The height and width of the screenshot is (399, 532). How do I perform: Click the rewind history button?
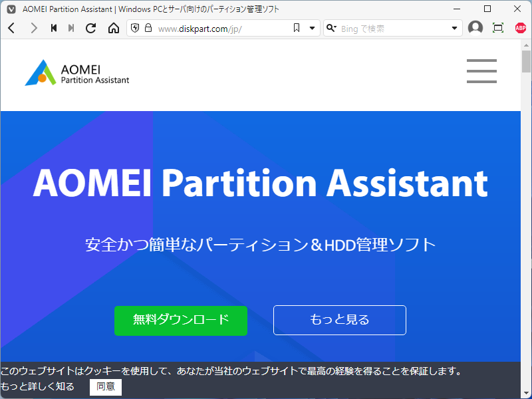pos(53,28)
